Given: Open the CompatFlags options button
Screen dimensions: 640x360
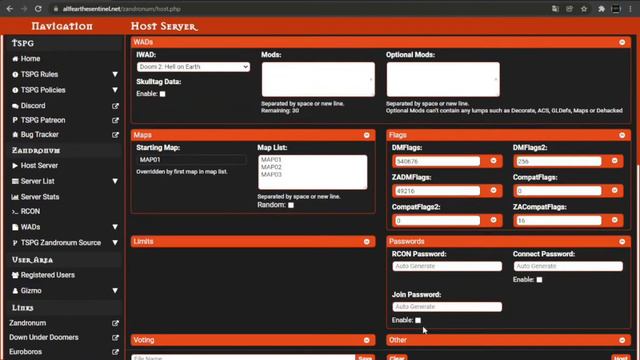Looking at the screenshot, I should [614, 191].
